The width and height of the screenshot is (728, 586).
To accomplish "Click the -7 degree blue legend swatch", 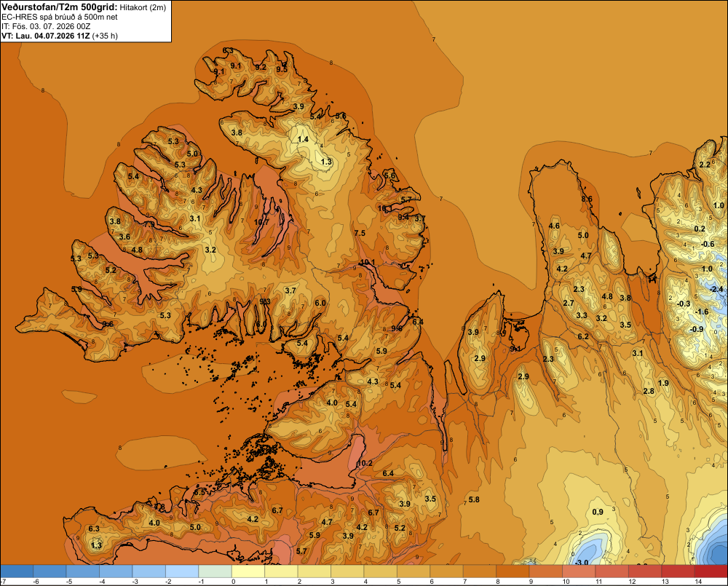I will (17, 571).
